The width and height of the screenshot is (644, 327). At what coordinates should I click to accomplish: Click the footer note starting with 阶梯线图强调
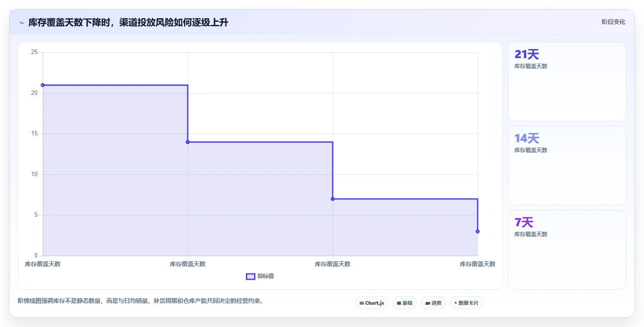[x=140, y=301]
